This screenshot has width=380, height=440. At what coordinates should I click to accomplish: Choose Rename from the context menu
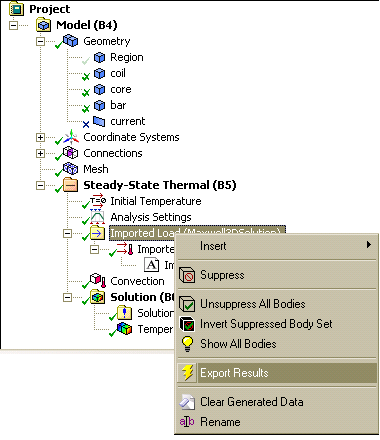pos(276,422)
